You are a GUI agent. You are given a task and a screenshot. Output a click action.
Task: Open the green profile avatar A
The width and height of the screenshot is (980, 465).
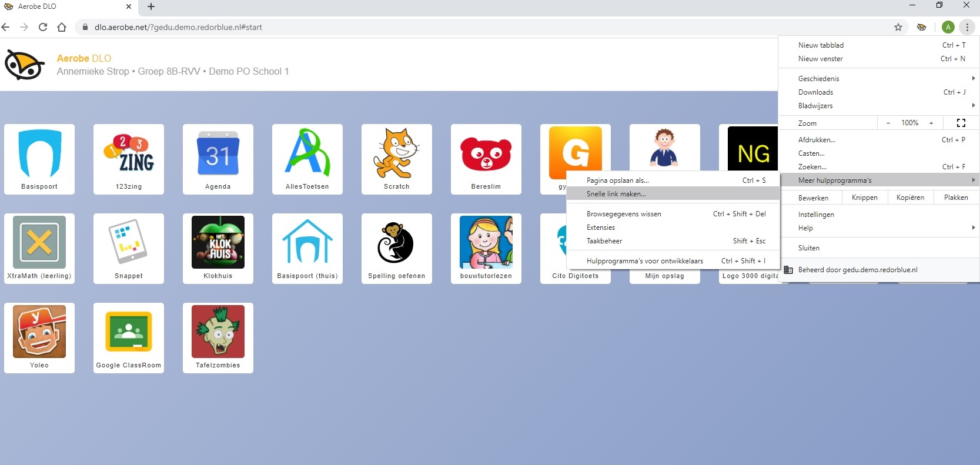click(948, 27)
